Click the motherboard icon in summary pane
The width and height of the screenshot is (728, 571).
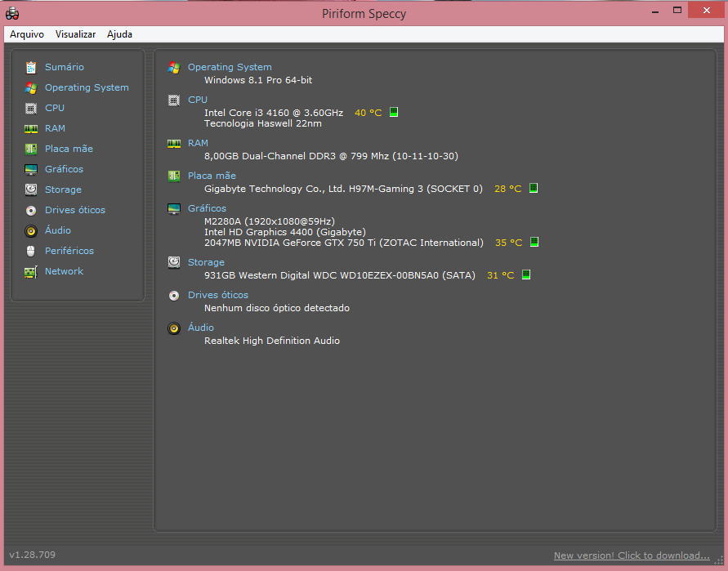(174, 176)
